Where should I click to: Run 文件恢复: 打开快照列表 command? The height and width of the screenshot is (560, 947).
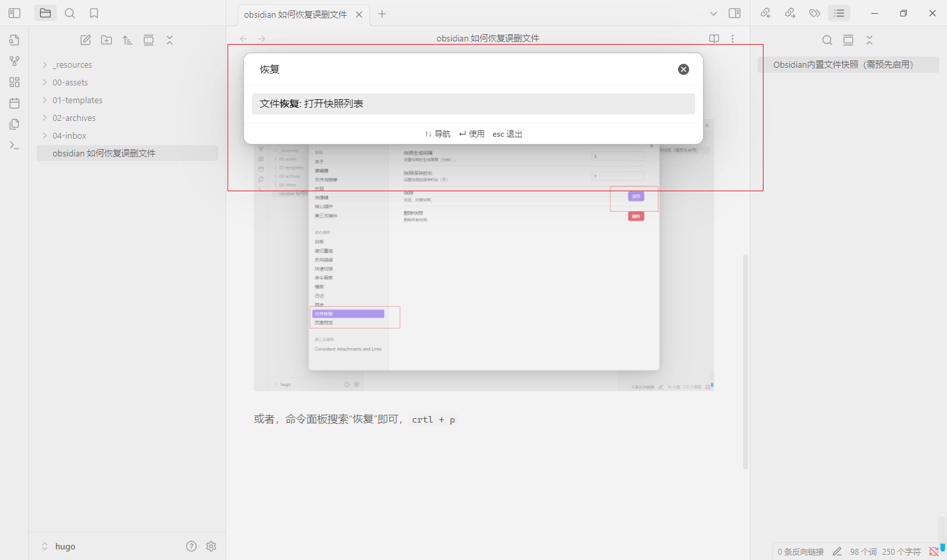tap(473, 104)
